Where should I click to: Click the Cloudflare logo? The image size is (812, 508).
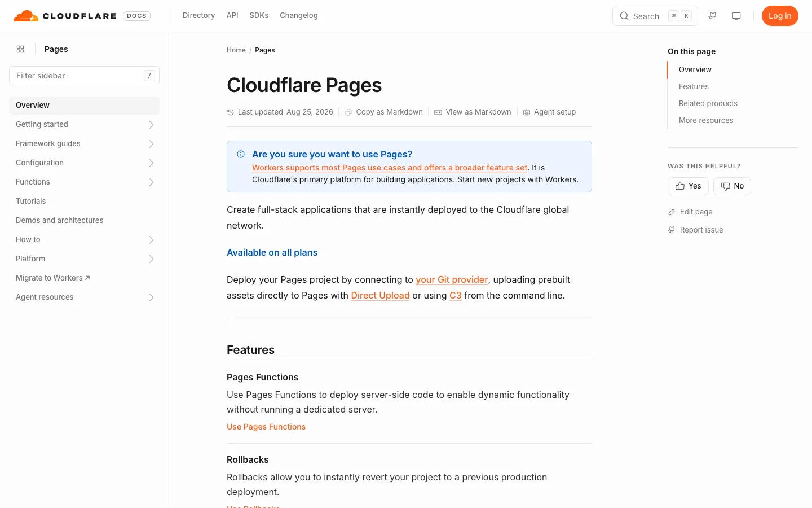click(65, 16)
